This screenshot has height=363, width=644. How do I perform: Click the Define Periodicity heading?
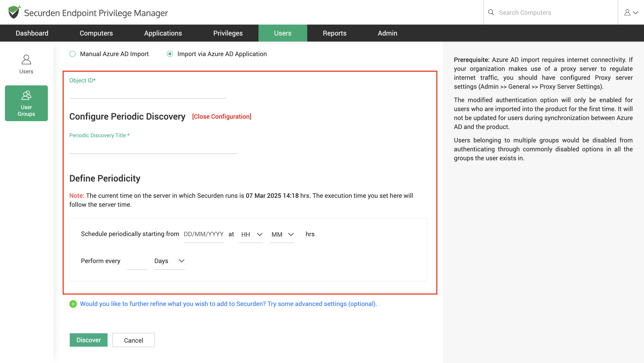click(105, 178)
